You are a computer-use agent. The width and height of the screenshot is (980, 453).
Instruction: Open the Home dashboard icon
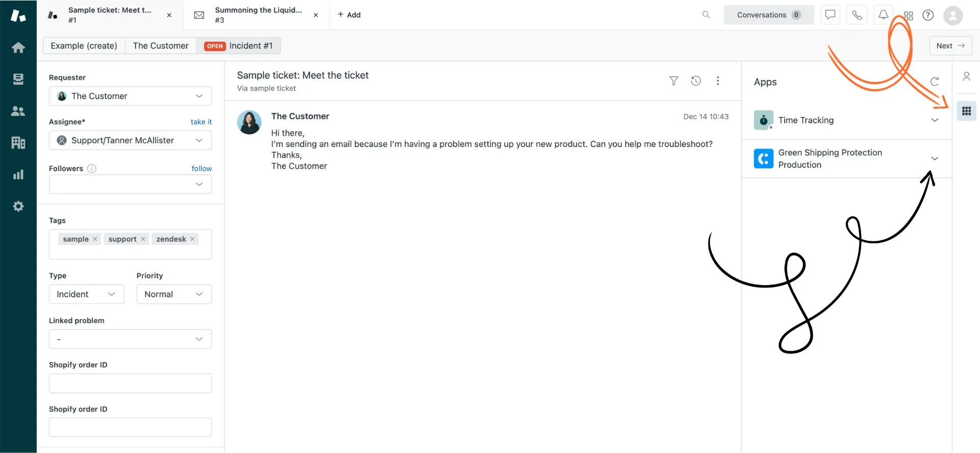[x=18, y=47]
